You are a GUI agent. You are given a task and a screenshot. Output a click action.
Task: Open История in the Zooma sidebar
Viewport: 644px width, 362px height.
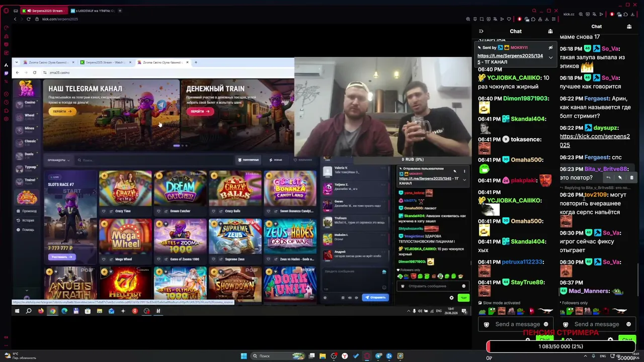(26, 220)
